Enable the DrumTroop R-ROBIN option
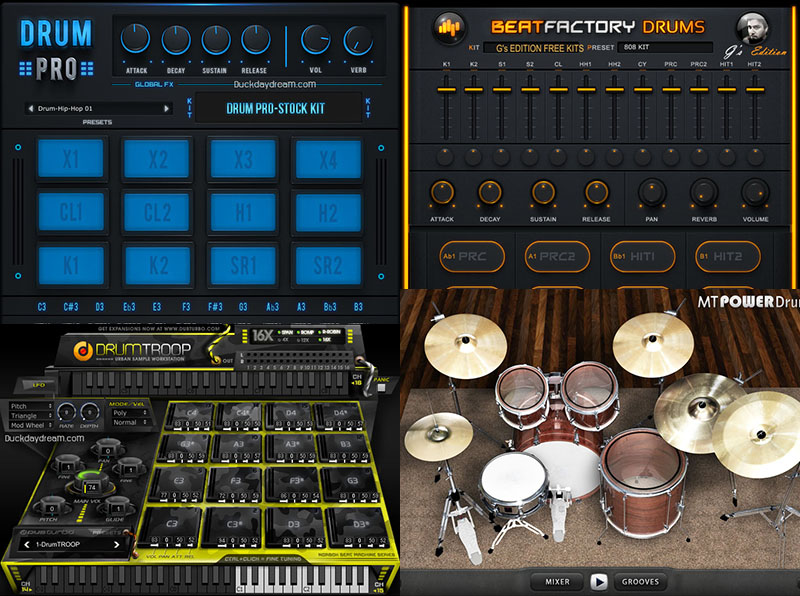Screen dimensions: 800x596 [x=329, y=332]
